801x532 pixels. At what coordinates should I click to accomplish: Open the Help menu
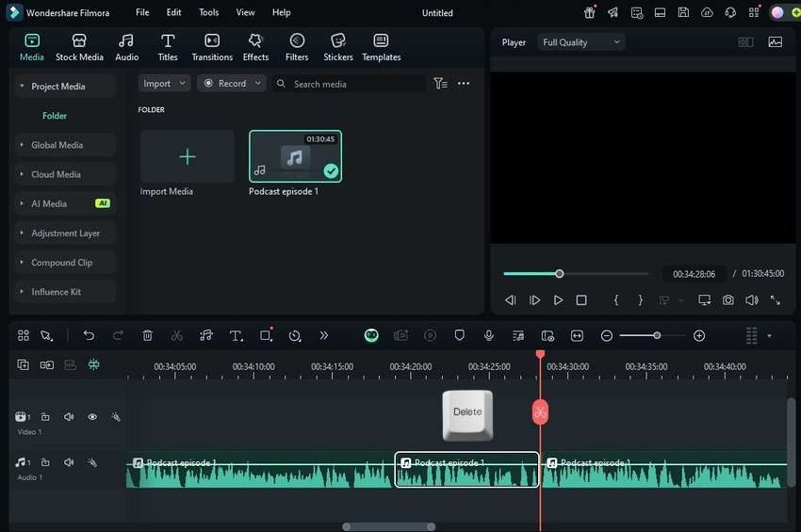click(281, 12)
